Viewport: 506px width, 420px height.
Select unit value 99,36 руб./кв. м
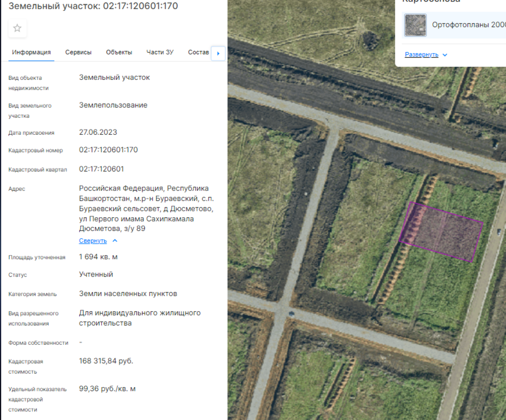click(108, 389)
